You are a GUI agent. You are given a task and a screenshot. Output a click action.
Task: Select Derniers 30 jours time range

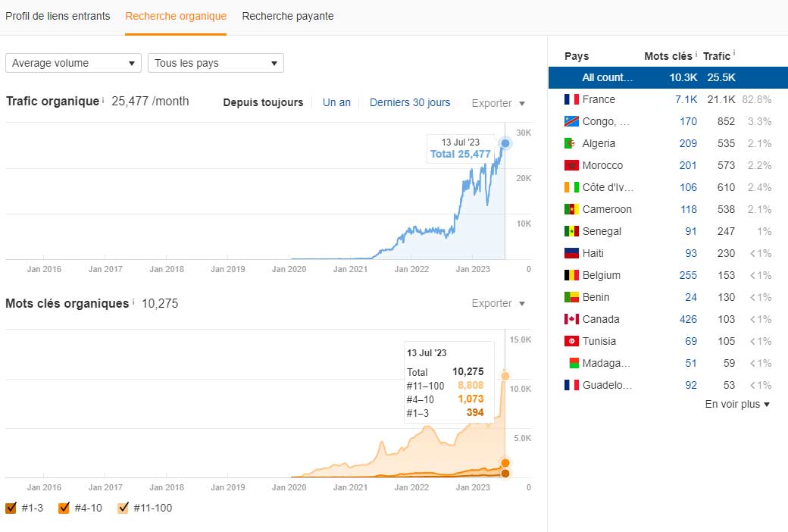pyautogui.click(x=410, y=102)
